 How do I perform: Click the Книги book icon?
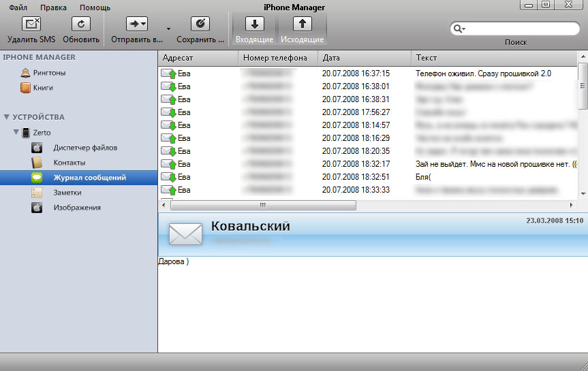coord(25,88)
